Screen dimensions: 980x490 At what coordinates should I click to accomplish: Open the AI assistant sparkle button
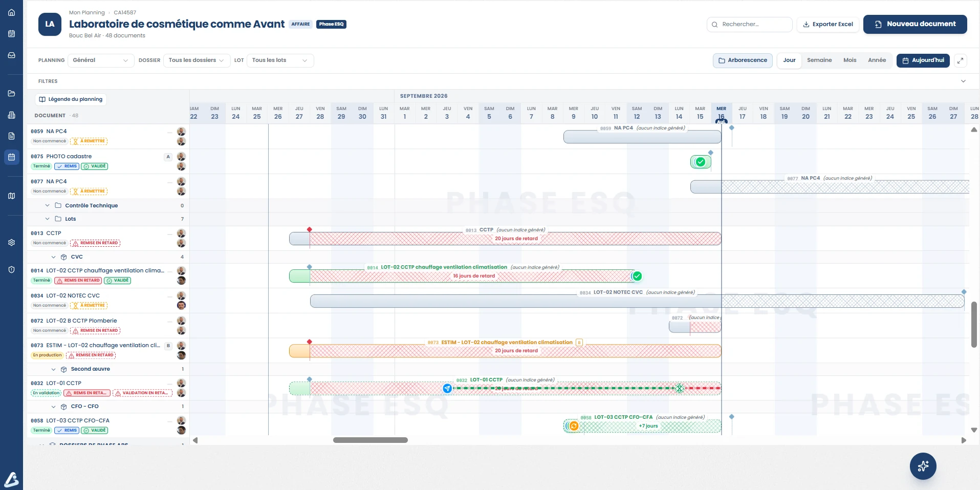pyautogui.click(x=923, y=466)
